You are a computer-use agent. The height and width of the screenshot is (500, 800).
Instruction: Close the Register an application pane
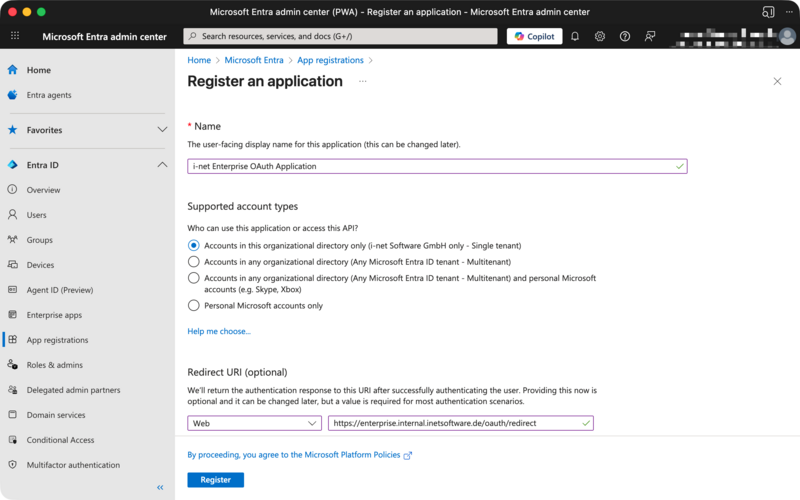point(777,81)
